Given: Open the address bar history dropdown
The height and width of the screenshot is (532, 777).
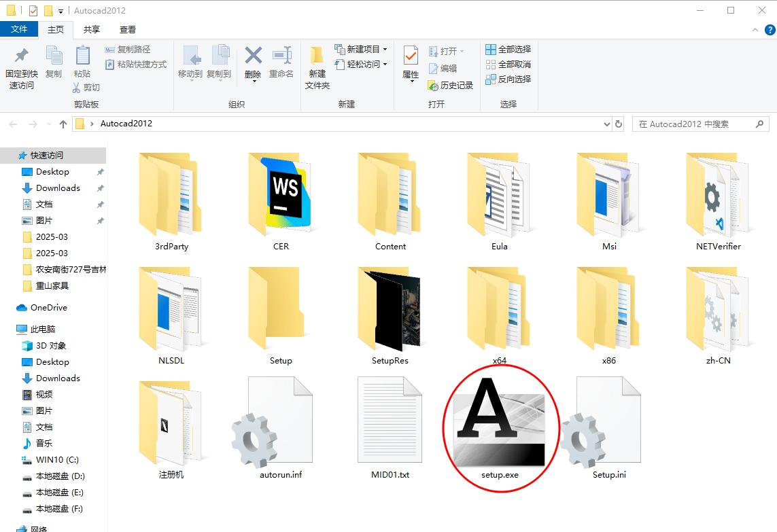Looking at the screenshot, I should [606, 124].
